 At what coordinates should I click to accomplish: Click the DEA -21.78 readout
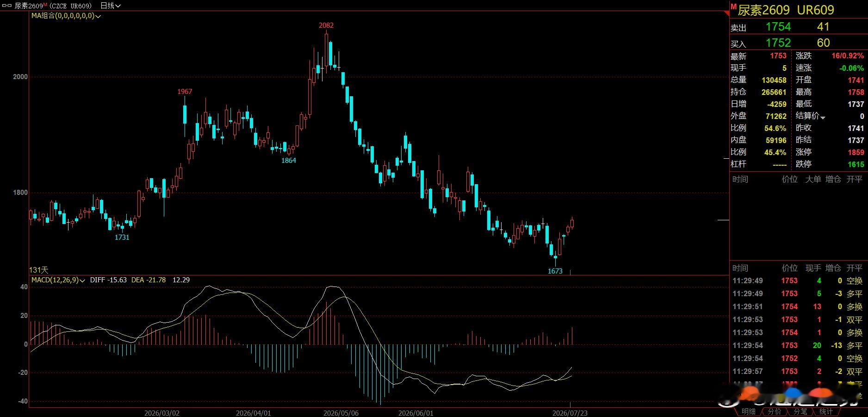tap(149, 280)
